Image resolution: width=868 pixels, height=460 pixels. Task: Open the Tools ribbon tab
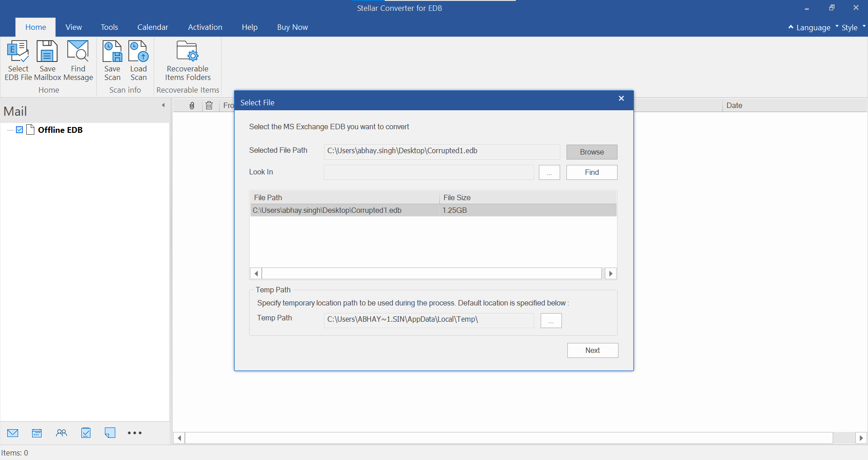coord(109,27)
